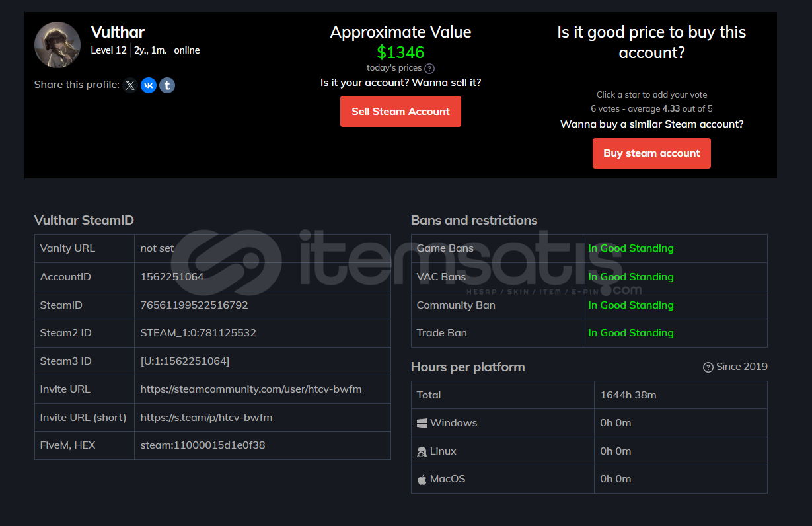Click the help icon next to Since 2019

(708, 367)
